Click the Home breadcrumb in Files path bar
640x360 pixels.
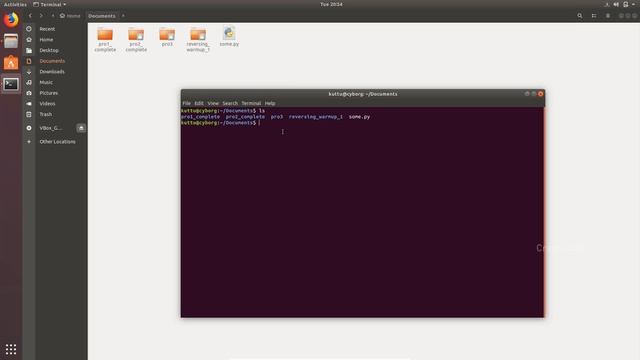click(70, 16)
